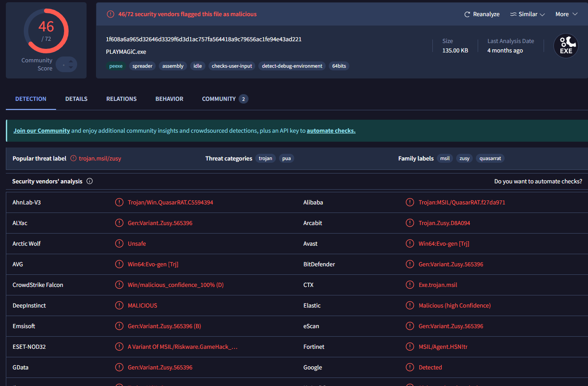
Task: Select the quasarrat family label tag
Action: coord(490,158)
